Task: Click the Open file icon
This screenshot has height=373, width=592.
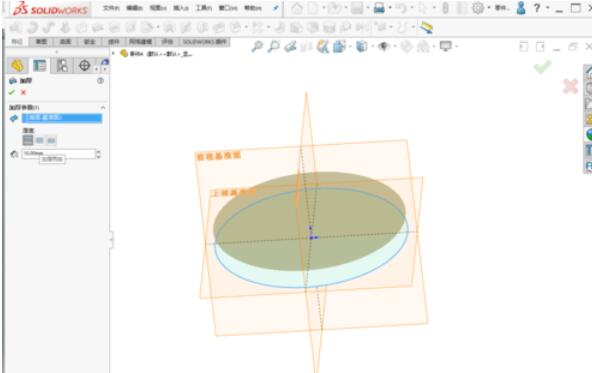Action: (334, 8)
